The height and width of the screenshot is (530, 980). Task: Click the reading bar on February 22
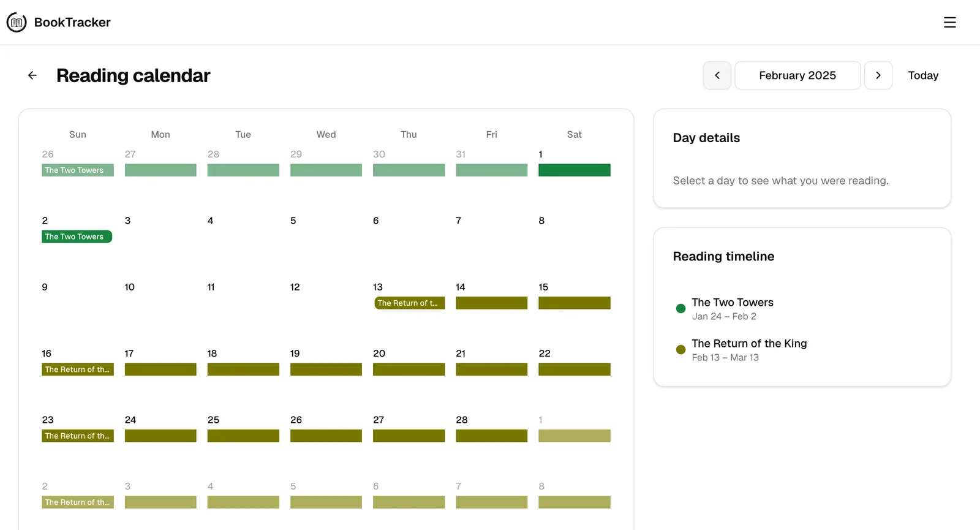(574, 369)
